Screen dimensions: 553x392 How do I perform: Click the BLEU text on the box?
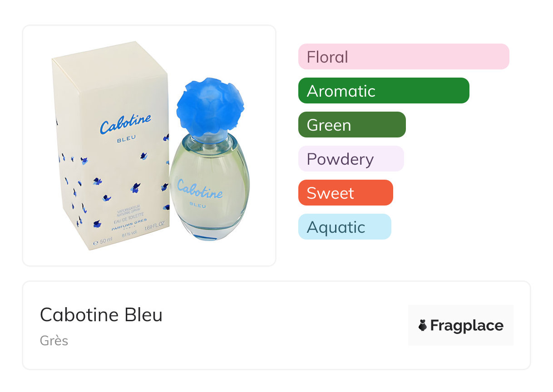(x=125, y=140)
